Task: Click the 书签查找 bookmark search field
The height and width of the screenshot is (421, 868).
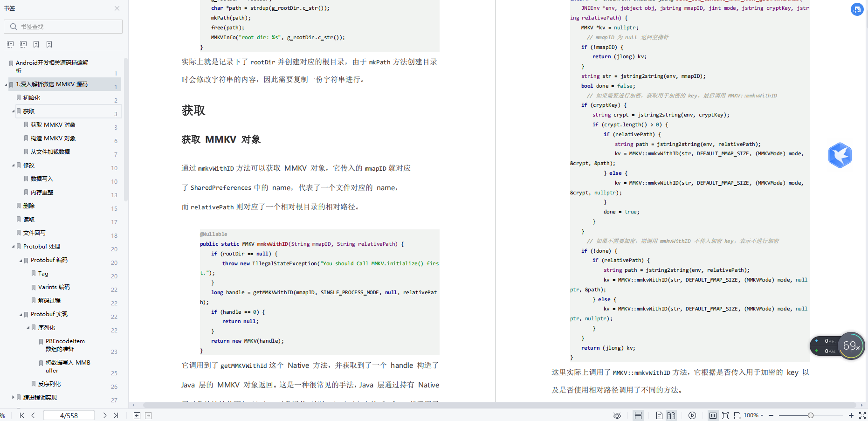Action: (63, 27)
